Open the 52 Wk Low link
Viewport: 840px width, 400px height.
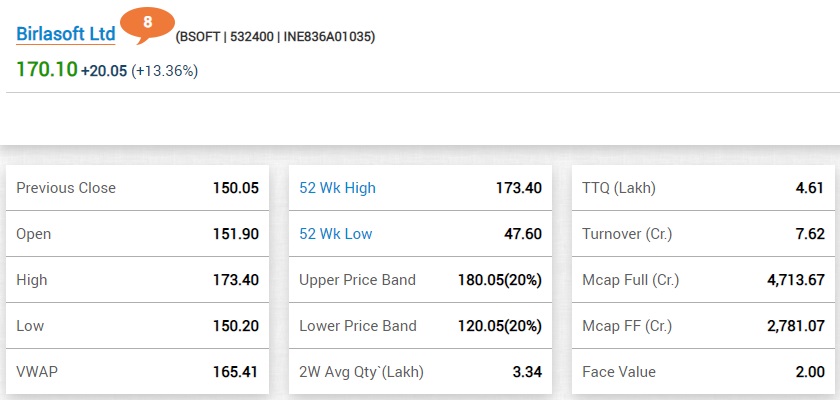[x=336, y=234]
